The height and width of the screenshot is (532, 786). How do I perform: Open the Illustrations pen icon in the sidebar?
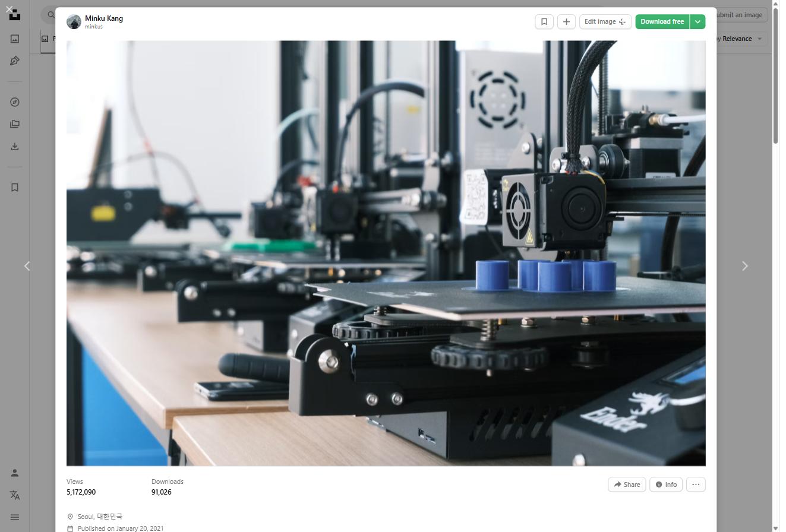coord(15,61)
